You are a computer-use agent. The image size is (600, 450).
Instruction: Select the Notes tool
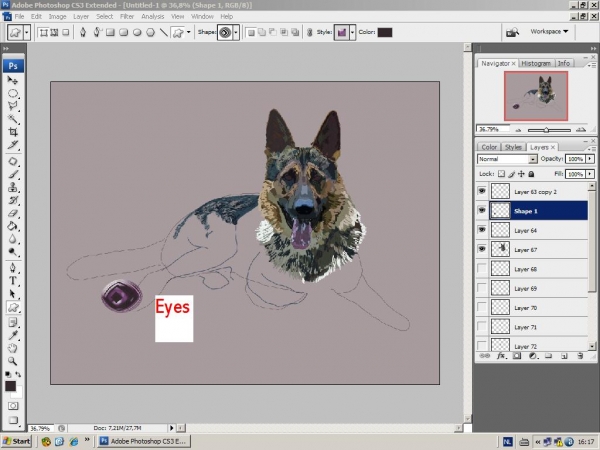coord(13,322)
